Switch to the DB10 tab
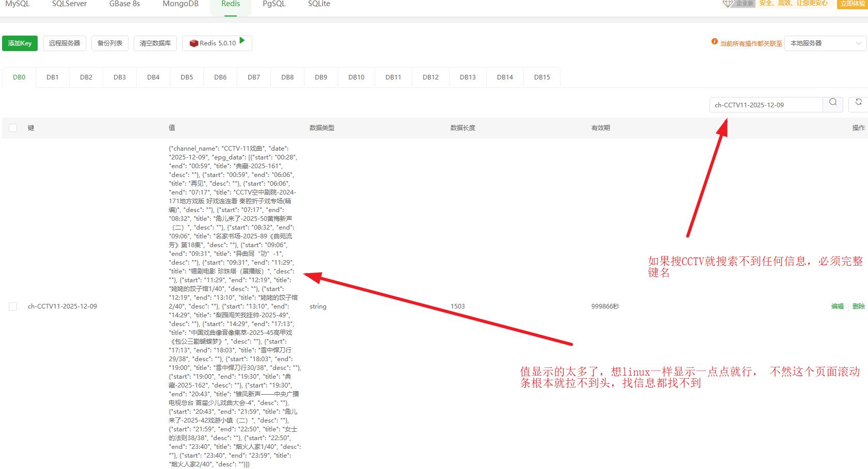Screen dimensions: 868x469 (x=357, y=77)
